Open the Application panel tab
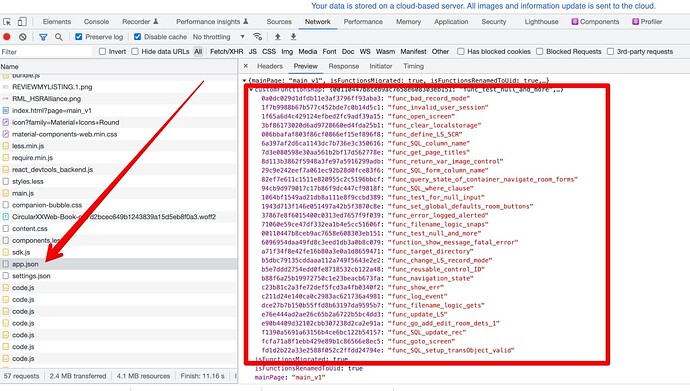 pyautogui.click(x=451, y=22)
